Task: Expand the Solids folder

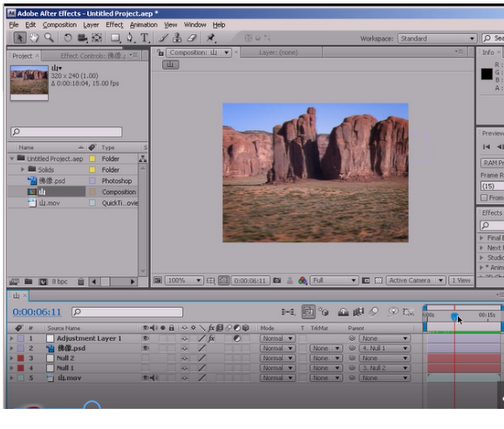Action: tap(23, 169)
